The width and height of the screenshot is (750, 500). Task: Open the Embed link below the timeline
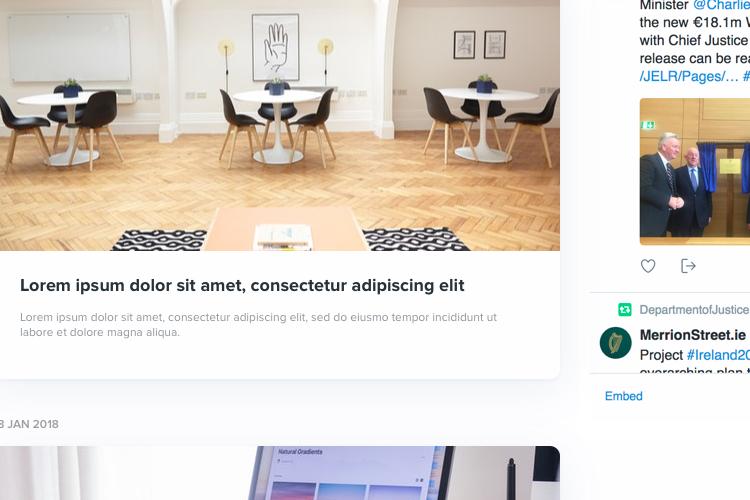[x=623, y=396]
